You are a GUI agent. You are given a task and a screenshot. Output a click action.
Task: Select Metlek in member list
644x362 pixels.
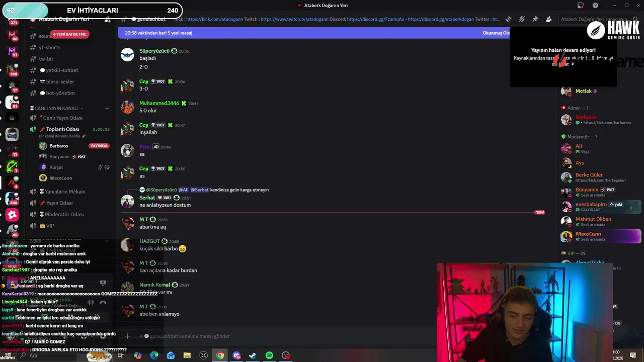tap(584, 92)
